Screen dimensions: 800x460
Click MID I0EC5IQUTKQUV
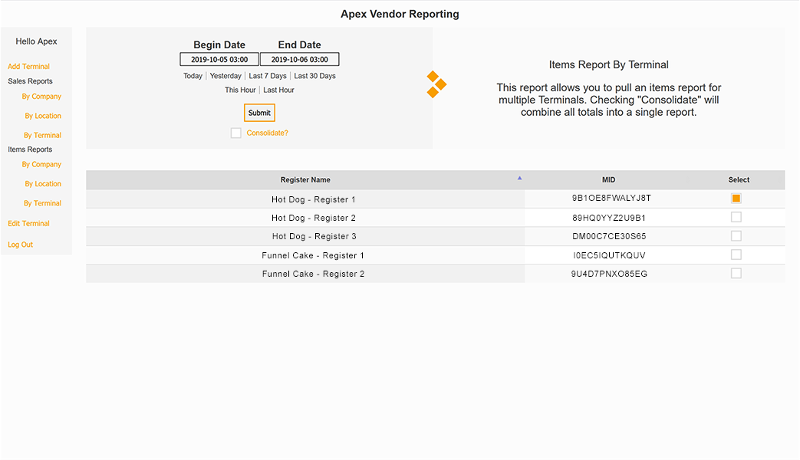click(x=609, y=255)
